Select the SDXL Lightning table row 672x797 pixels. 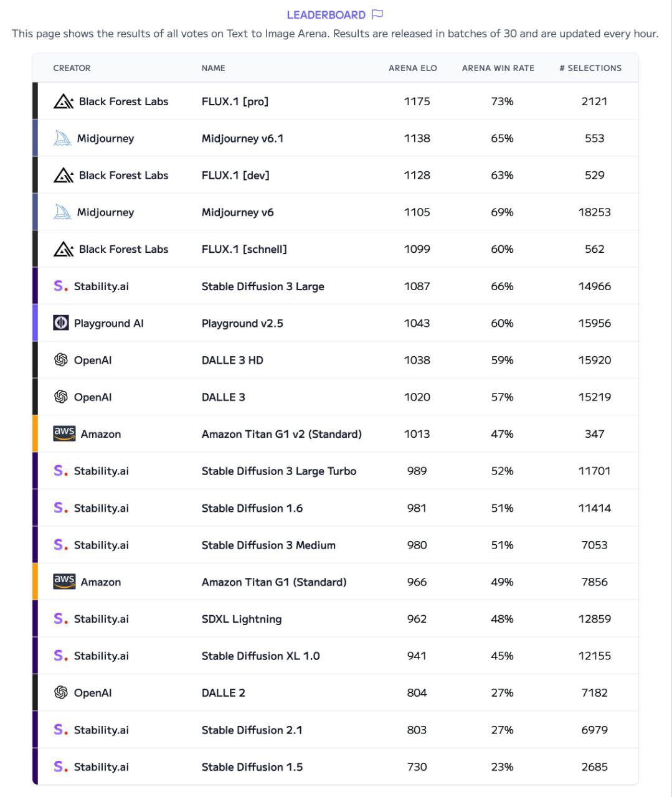pos(336,619)
